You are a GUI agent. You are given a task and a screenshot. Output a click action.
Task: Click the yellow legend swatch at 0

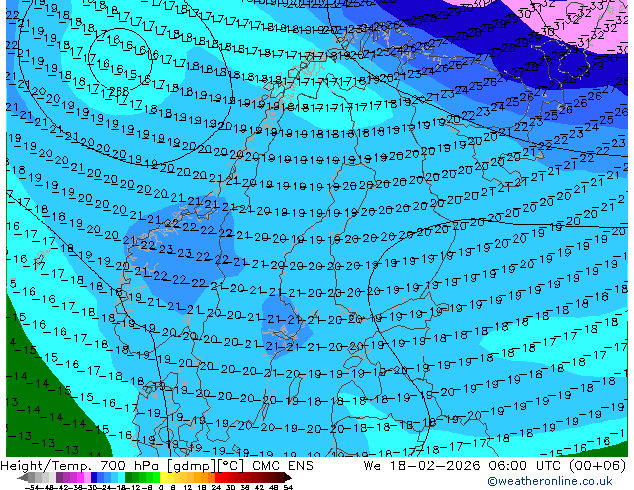tap(163, 477)
